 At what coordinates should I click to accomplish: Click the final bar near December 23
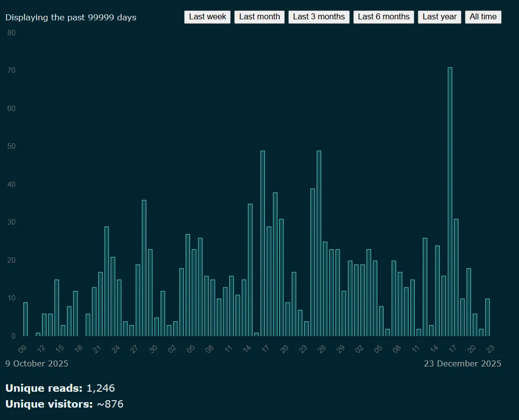(486, 317)
